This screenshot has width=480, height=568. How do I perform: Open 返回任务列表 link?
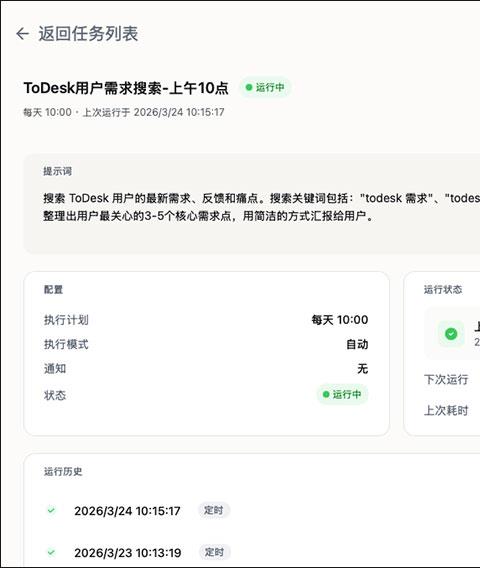click(88, 34)
